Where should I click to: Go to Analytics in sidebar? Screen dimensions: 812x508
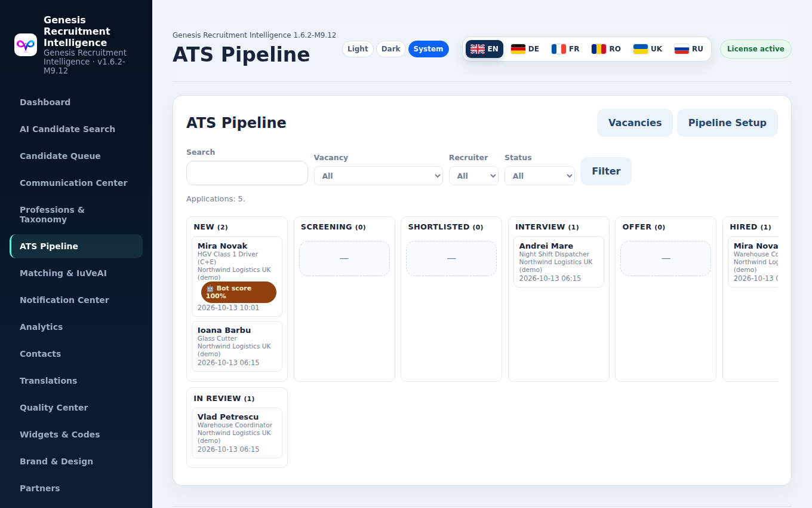tap(76, 327)
